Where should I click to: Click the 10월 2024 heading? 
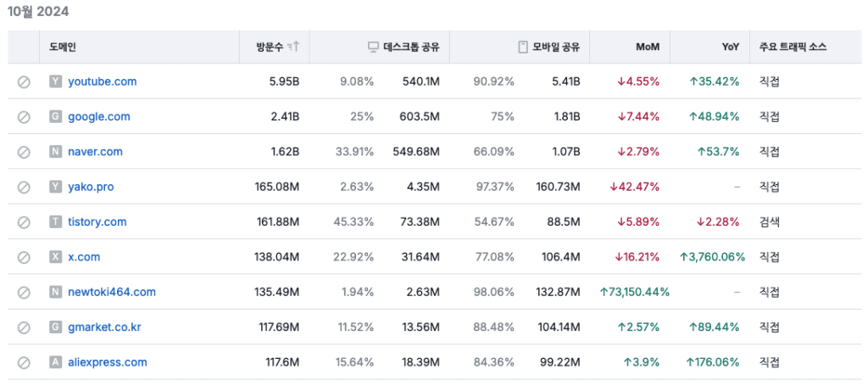tap(38, 12)
